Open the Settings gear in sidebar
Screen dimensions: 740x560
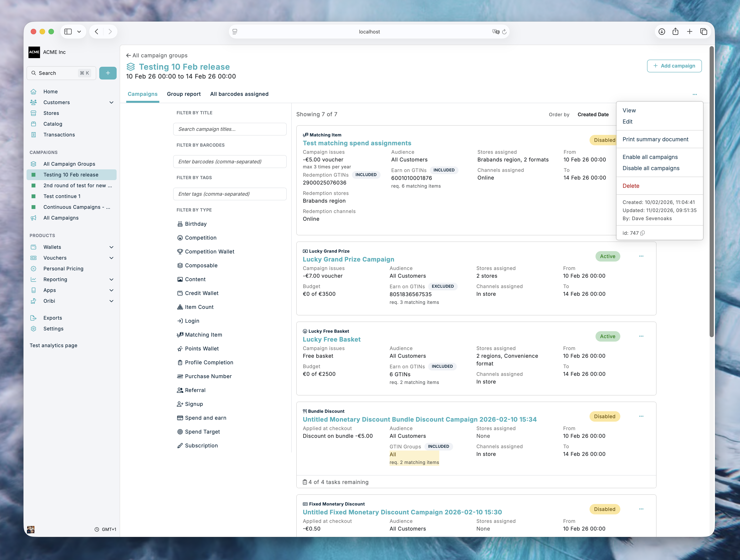(33, 328)
